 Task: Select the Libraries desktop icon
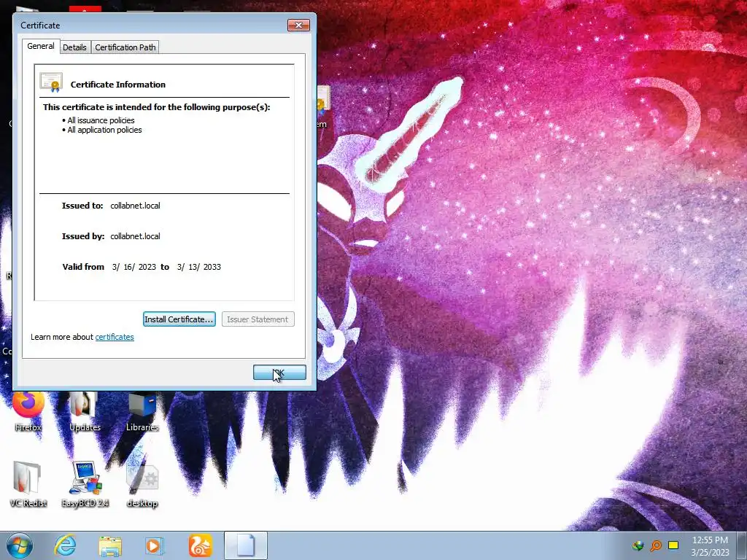pyautogui.click(x=142, y=411)
